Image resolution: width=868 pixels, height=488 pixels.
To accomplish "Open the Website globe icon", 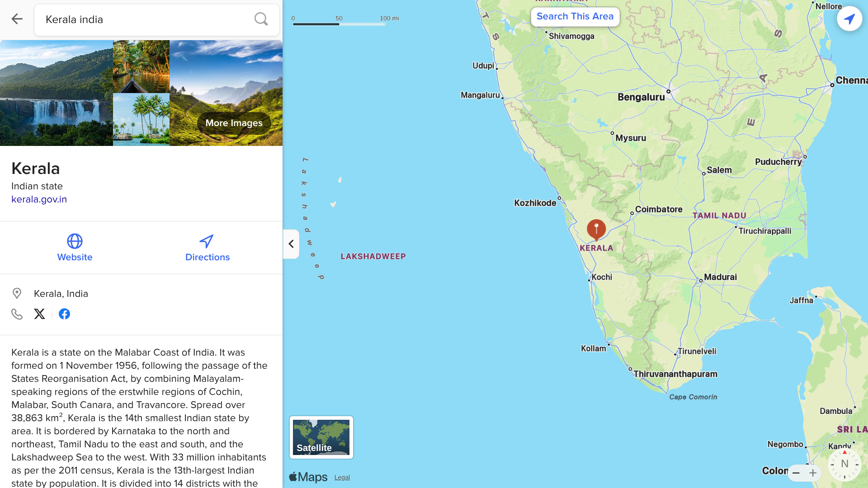I will click(75, 241).
